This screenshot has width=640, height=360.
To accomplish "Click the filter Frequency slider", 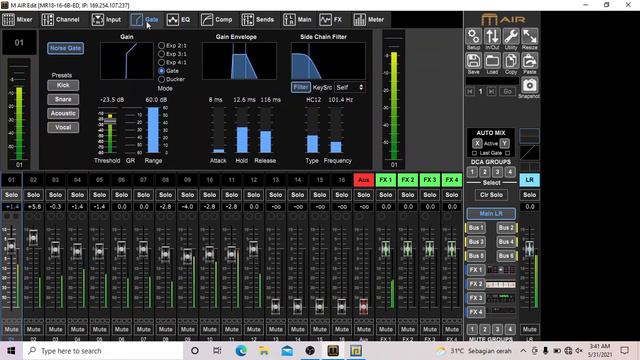I will click(336, 130).
